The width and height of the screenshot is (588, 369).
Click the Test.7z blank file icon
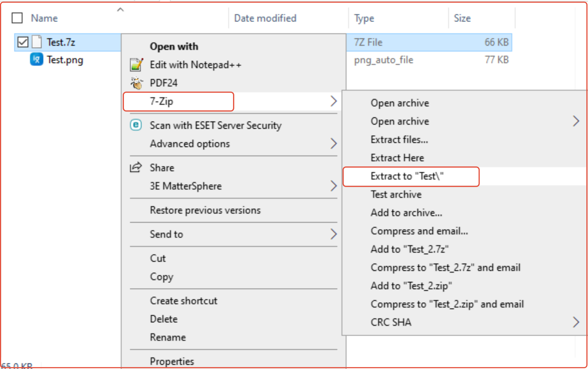[x=37, y=42]
